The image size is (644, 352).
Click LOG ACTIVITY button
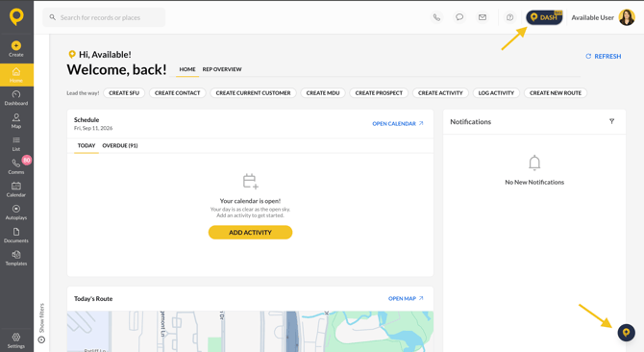(x=496, y=93)
